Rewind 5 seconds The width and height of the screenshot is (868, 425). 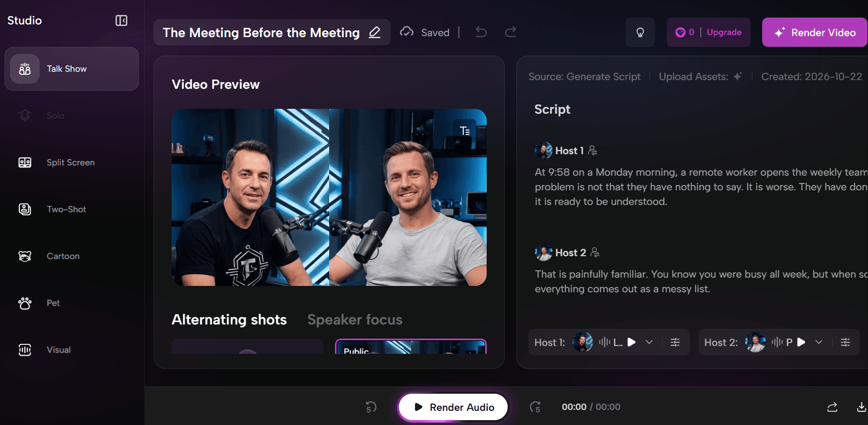coord(371,407)
